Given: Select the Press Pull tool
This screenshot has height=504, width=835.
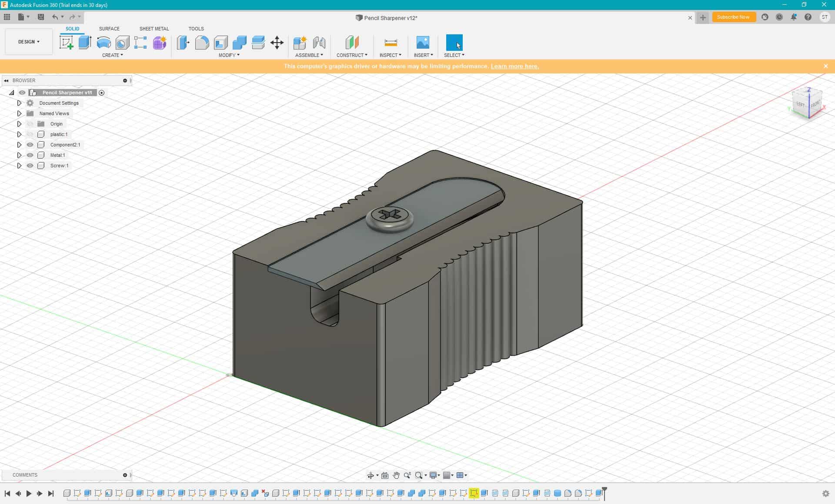Looking at the screenshot, I should point(183,43).
